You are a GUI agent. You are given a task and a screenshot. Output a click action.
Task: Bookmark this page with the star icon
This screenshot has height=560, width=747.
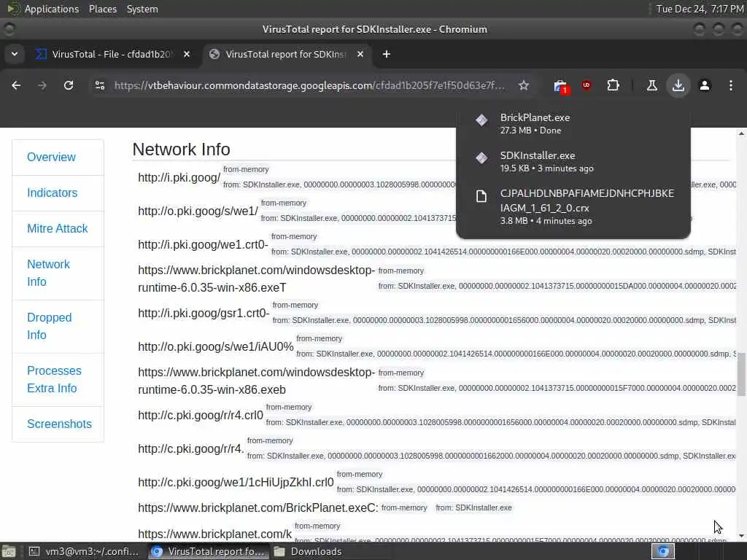point(524,85)
